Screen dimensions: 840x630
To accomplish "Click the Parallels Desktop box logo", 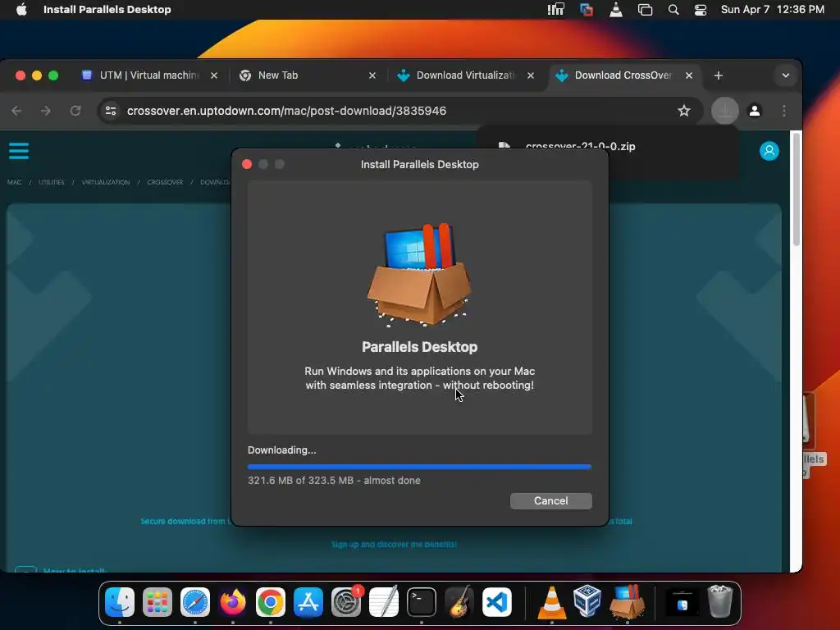I will 419,274.
